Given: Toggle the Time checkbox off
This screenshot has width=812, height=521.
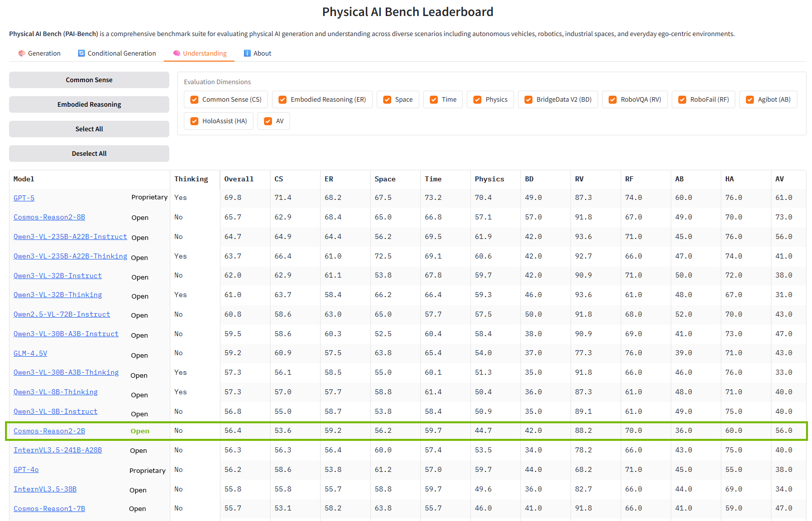Looking at the screenshot, I should 434,99.
